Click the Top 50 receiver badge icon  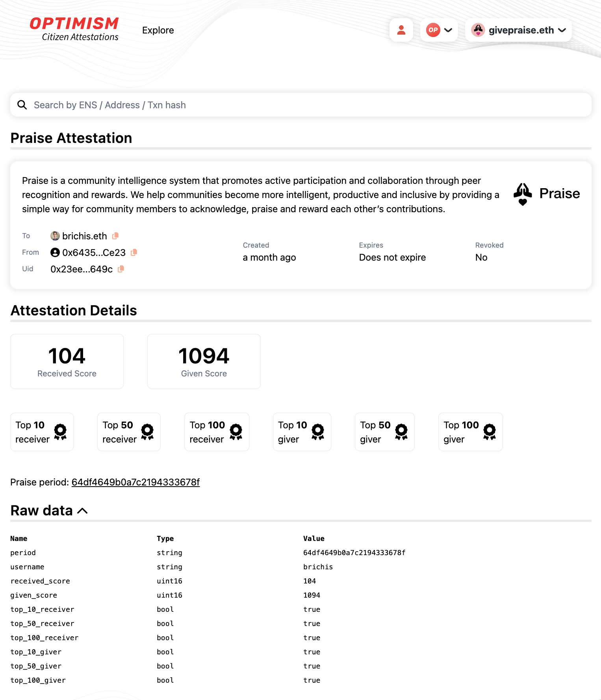click(147, 432)
